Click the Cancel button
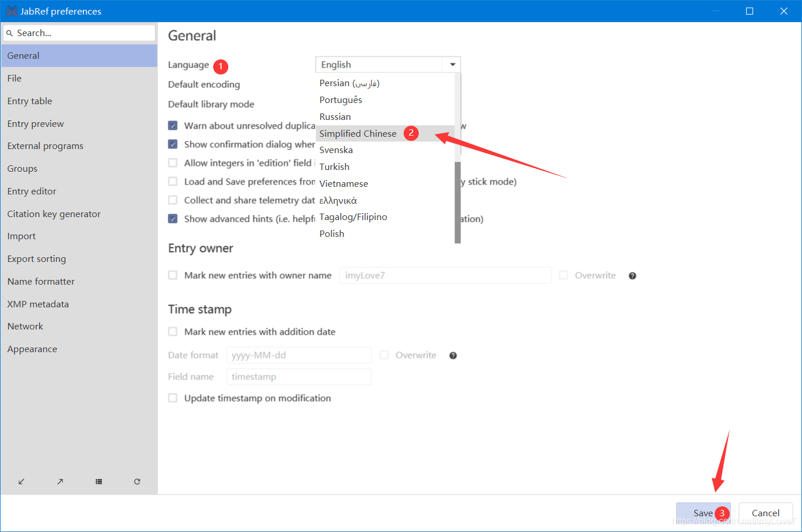The height and width of the screenshot is (532, 802). pyautogui.click(x=765, y=513)
